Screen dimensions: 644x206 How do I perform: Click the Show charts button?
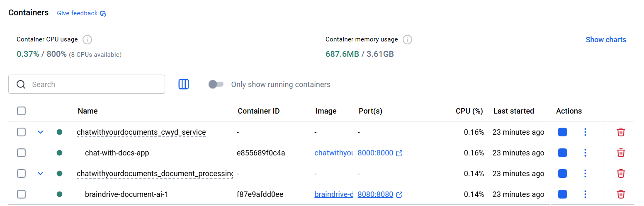(x=605, y=40)
